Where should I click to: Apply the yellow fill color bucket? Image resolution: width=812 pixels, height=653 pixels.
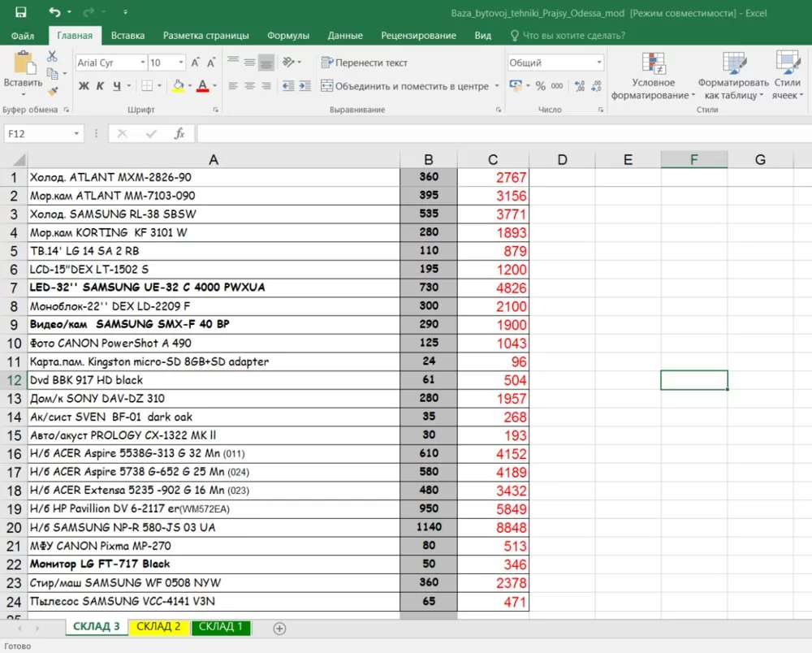(178, 86)
